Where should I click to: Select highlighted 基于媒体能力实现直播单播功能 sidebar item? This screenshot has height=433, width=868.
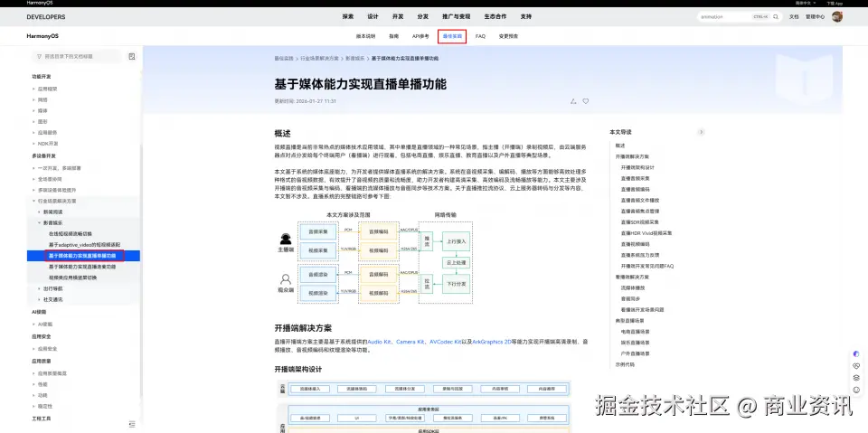pos(83,256)
